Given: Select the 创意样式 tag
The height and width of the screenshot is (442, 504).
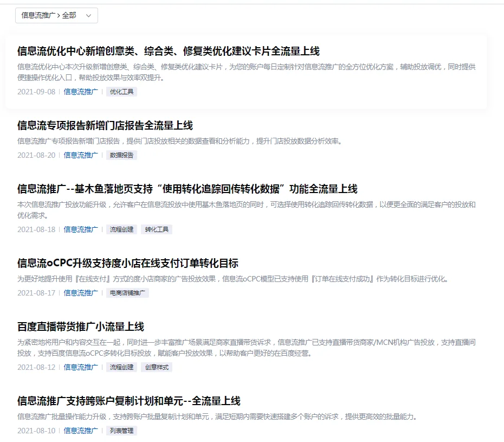Looking at the screenshot, I should tap(157, 367).
